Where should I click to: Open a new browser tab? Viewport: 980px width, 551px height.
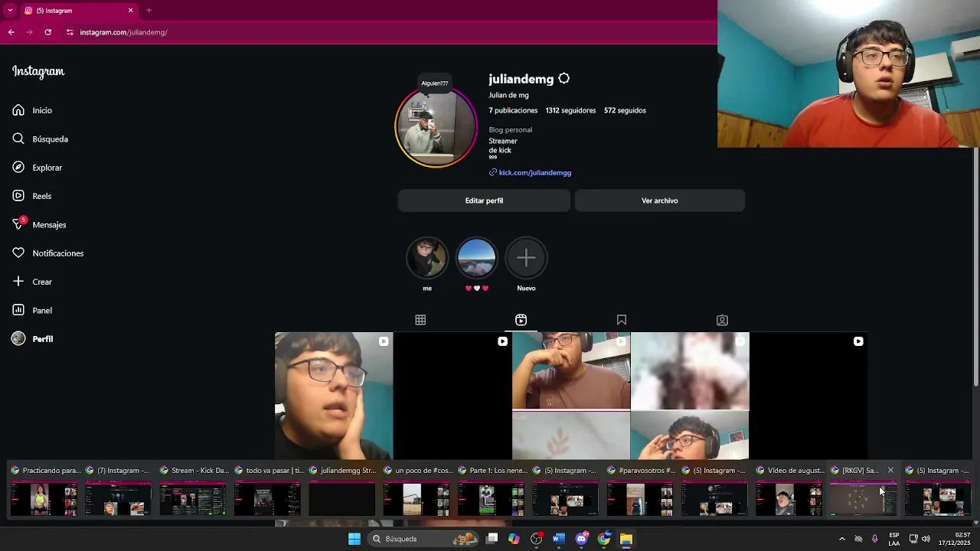pos(149,10)
